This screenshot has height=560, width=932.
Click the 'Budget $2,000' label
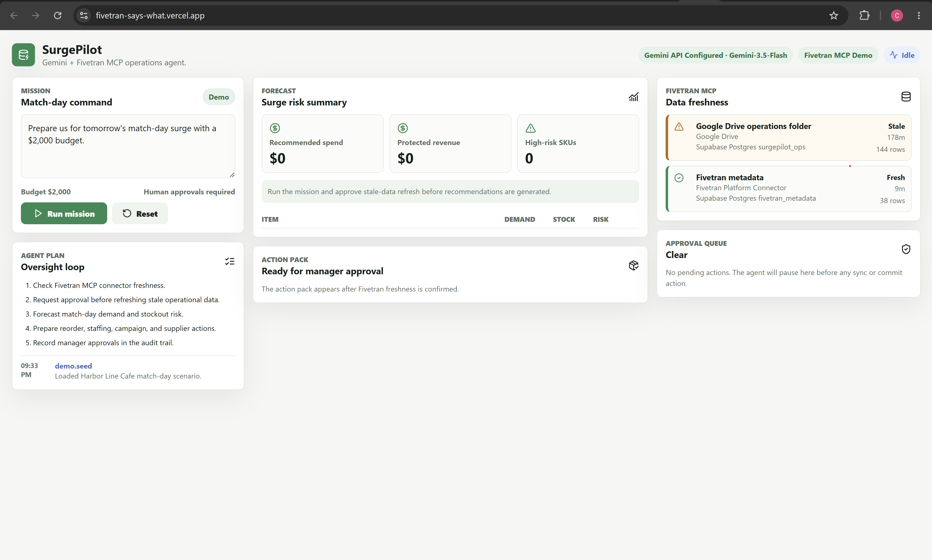(46, 192)
